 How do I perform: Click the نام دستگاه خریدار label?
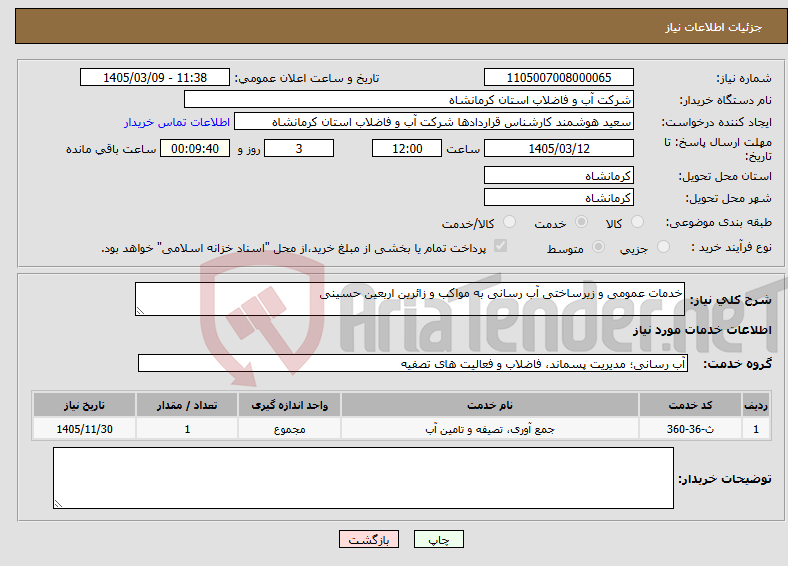[725, 100]
